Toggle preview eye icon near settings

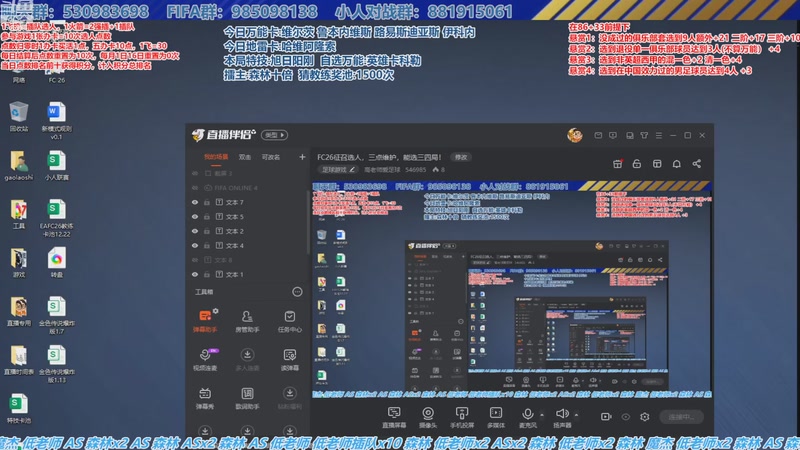pyautogui.click(x=626, y=417)
